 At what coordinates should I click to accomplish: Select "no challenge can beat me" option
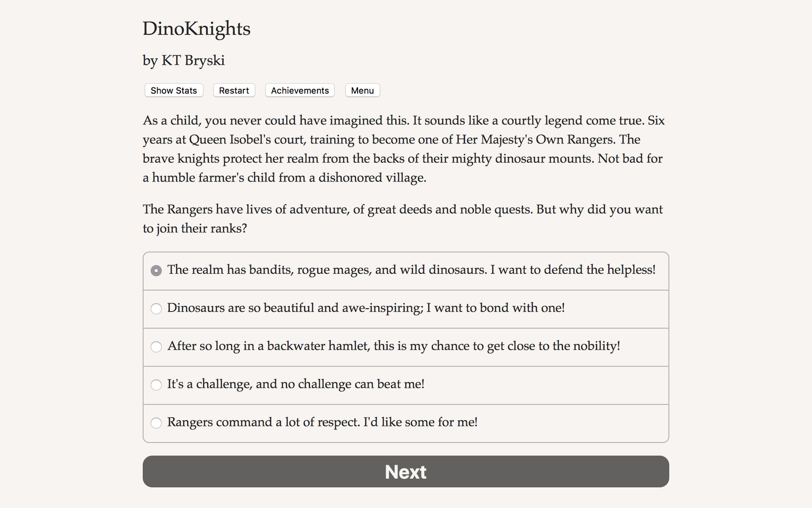point(296,385)
